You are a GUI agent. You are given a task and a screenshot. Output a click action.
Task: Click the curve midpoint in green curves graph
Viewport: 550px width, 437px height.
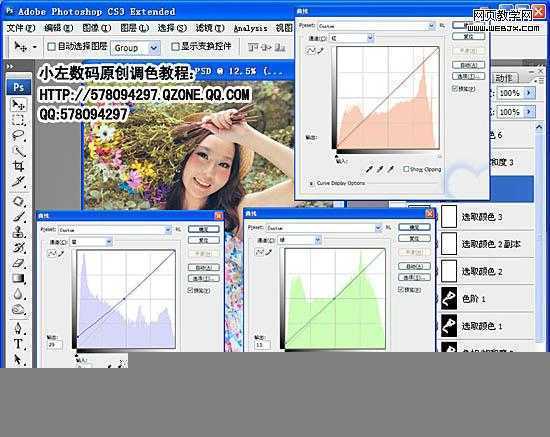pos(334,298)
